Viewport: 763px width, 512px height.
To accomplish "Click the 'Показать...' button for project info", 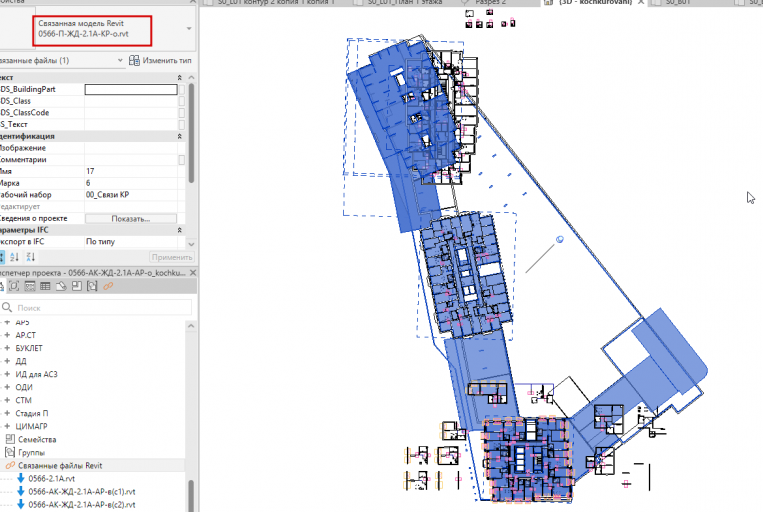I will click(130, 219).
